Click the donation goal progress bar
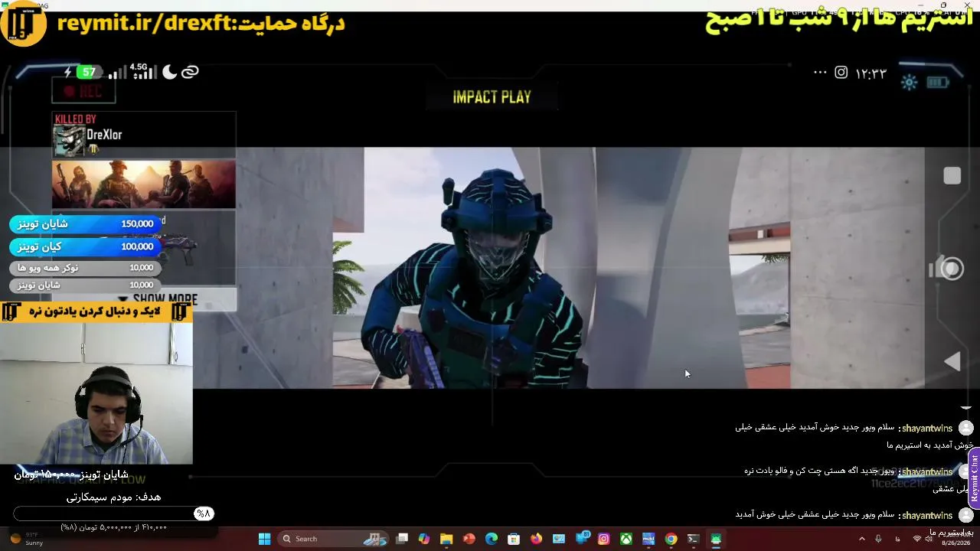The image size is (980, 551). click(x=113, y=514)
